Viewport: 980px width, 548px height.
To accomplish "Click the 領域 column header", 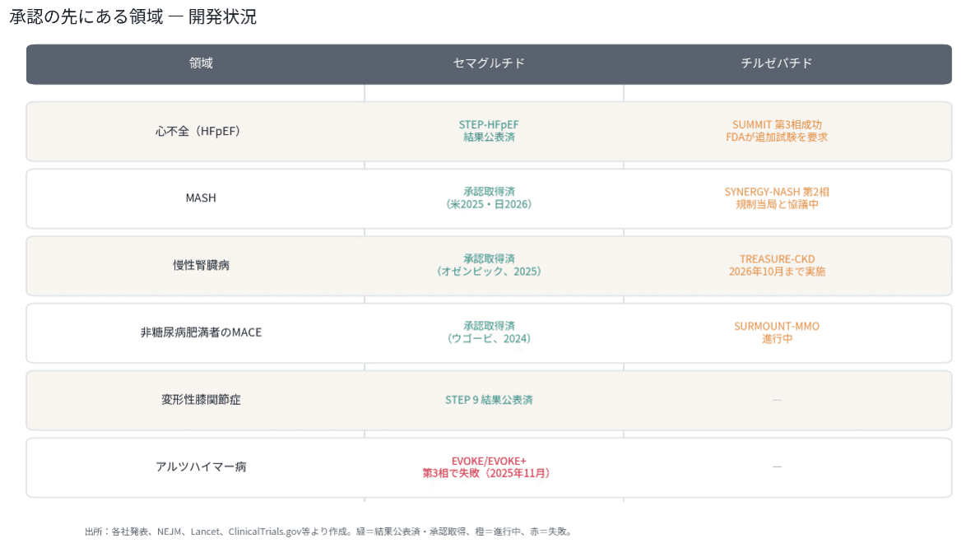I will 202,63.
